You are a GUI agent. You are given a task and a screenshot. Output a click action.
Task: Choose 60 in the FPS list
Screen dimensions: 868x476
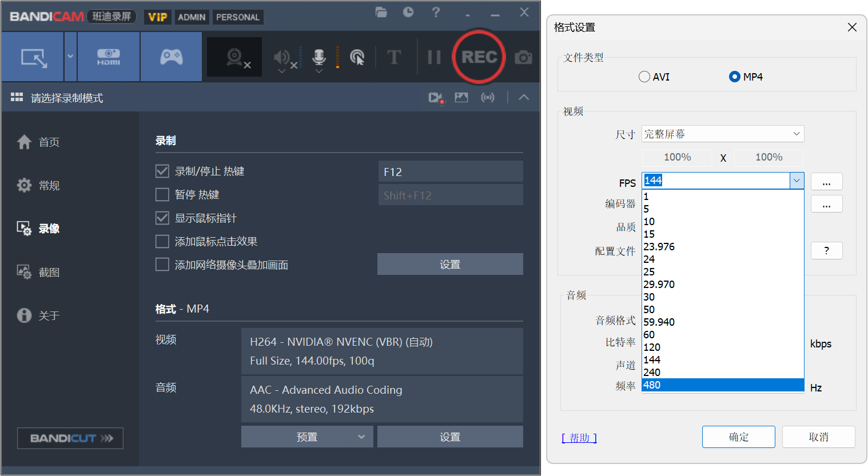(x=723, y=335)
